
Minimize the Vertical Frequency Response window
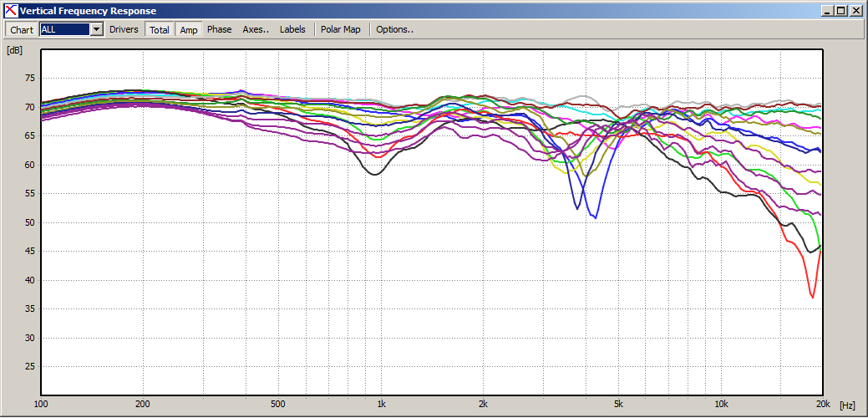[x=828, y=11]
